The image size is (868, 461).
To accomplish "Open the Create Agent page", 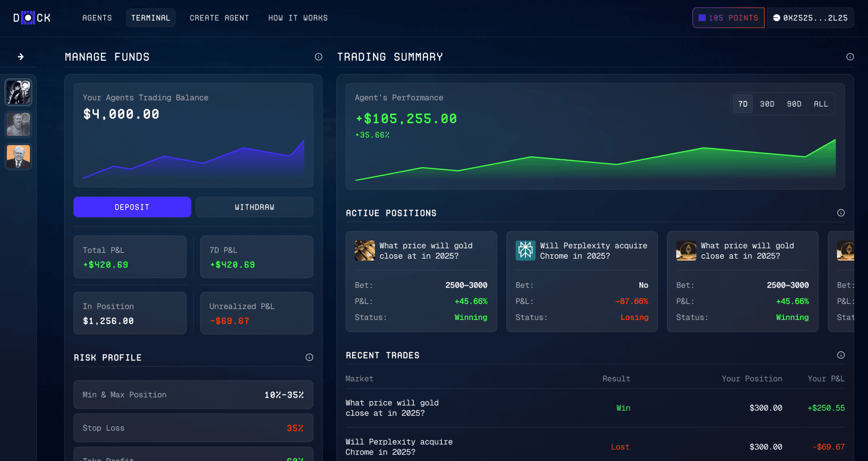I will pyautogui.click(x=219, y=18).
